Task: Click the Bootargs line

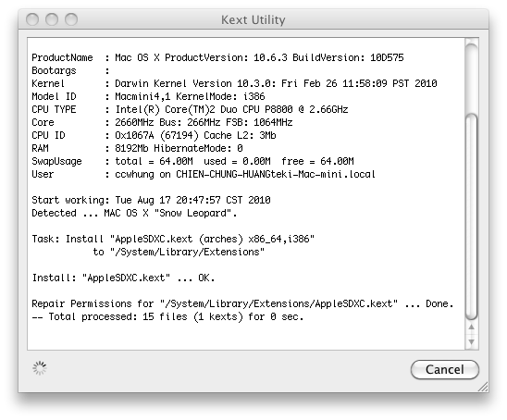Action: coord(70,70)
